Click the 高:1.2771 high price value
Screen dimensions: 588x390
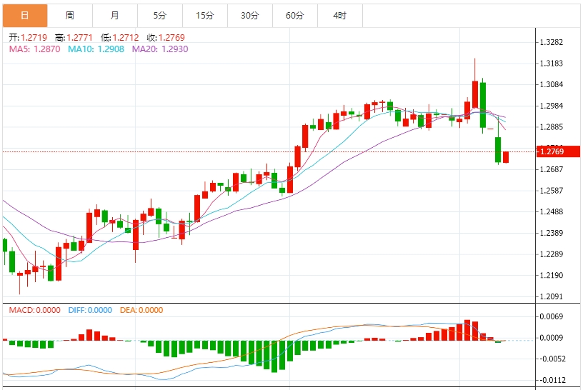point(74,37)
